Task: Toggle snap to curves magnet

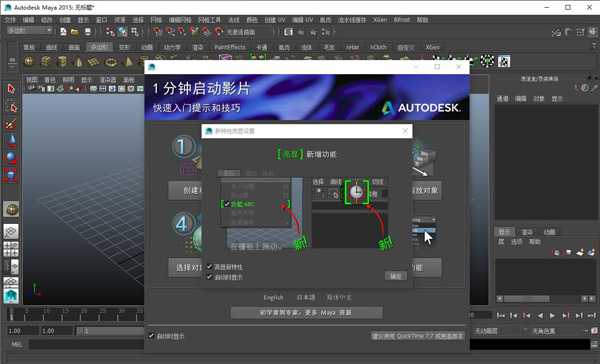Action: (170, 32)
